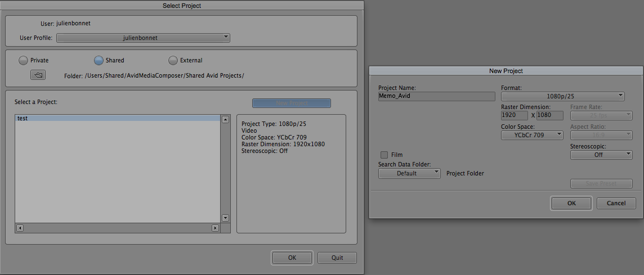Click the raster width field 1920
Screen dimensions: 644x275
click(x=514, y=115)
